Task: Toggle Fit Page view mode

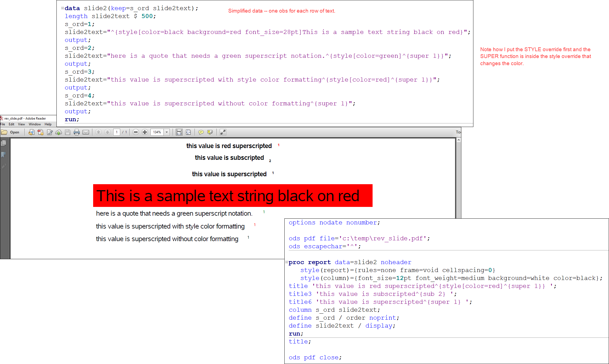Action: (x=188, y=132)
